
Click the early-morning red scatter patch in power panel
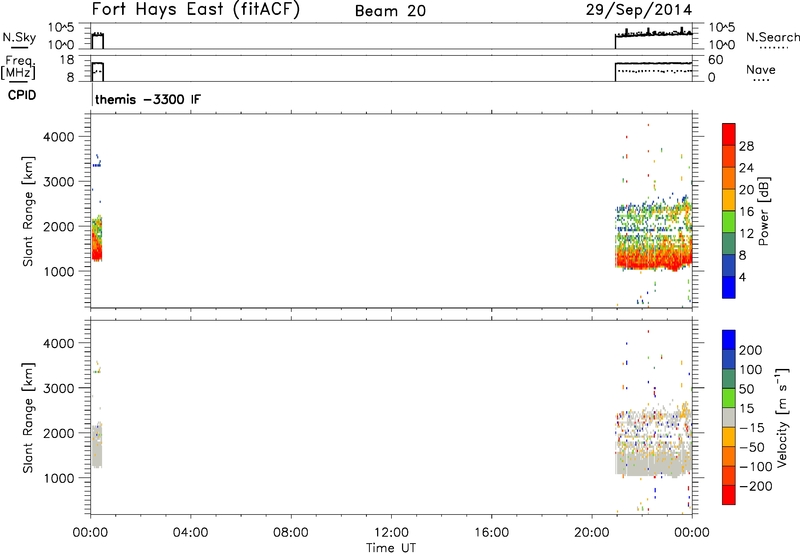[97, 247]
